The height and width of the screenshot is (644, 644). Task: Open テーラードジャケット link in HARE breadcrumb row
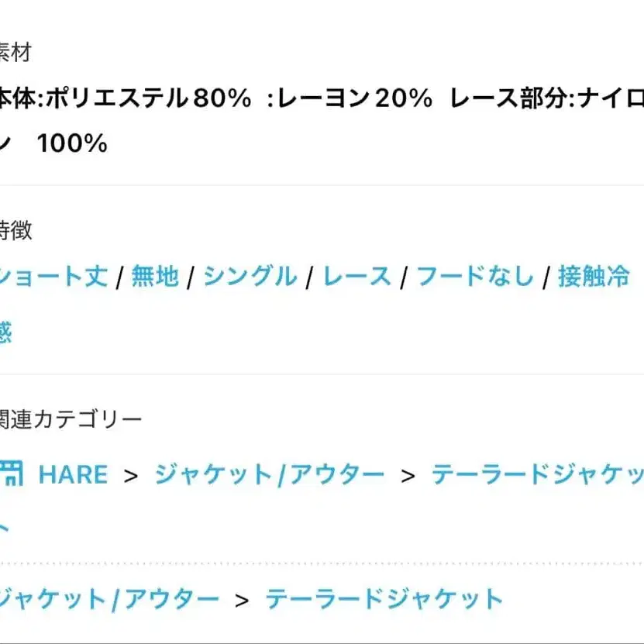click(x=538, y=475)
